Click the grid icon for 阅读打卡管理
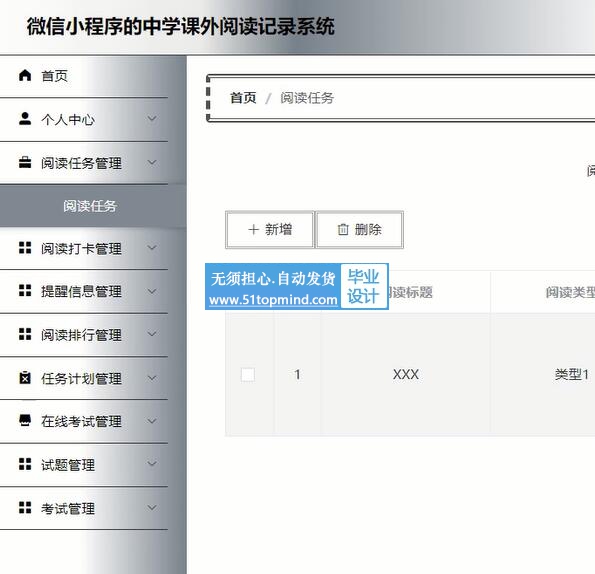This screenshot has height=574, width=595. point(25,248)
